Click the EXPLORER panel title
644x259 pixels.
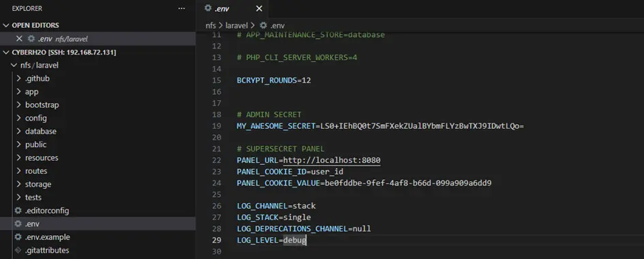[x=27, y=9]
